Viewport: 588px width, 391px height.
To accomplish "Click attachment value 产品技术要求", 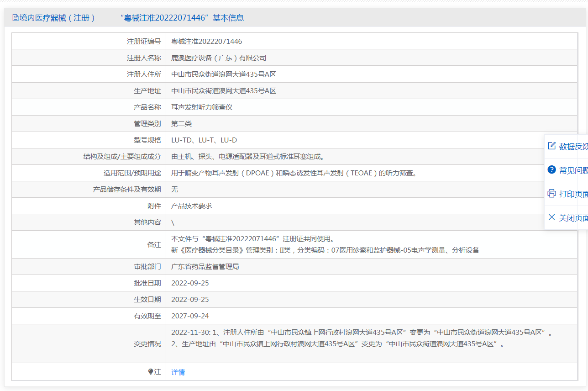I will tap(192, 206).
